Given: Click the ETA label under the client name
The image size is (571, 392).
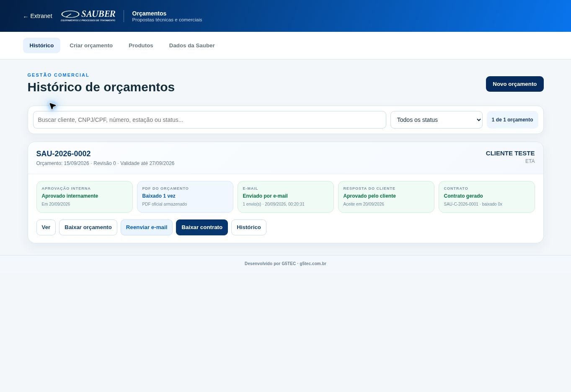Looking at the screenshot, I should (x=530, y=161).
